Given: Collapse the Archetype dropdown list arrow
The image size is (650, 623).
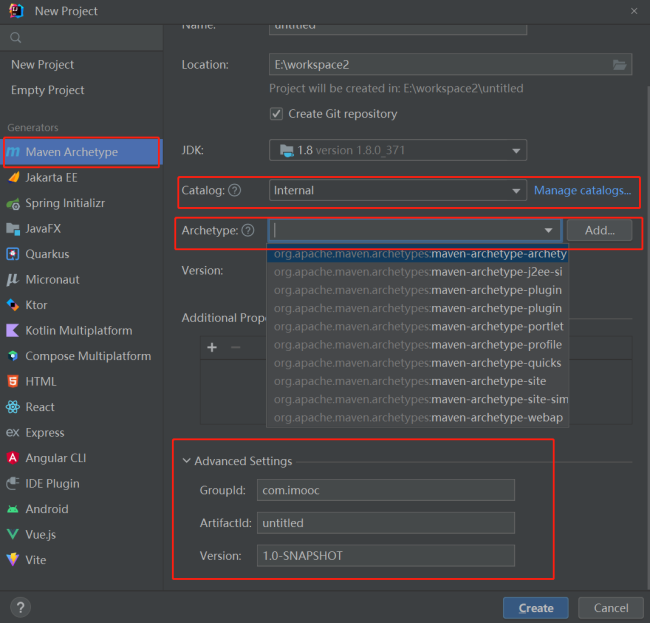Looking at the screenshot, I should (548, 230).
